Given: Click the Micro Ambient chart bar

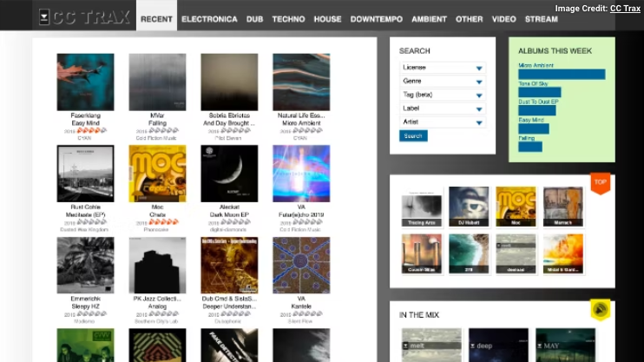Looking at the screenshot, I should [x=562, y=75].
